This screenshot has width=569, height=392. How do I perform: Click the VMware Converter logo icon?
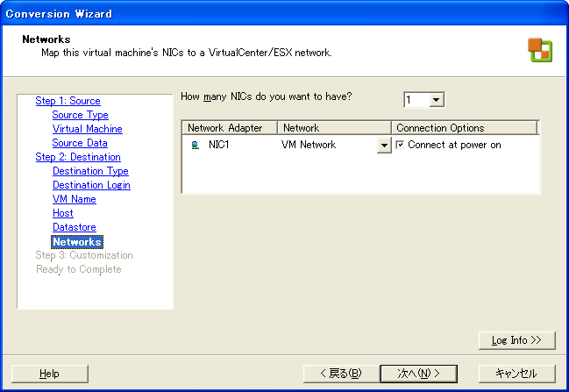click(540, 50)
